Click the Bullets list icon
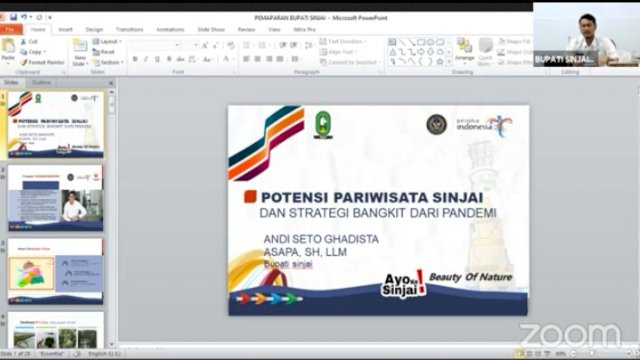 click(x=247, y=45)
